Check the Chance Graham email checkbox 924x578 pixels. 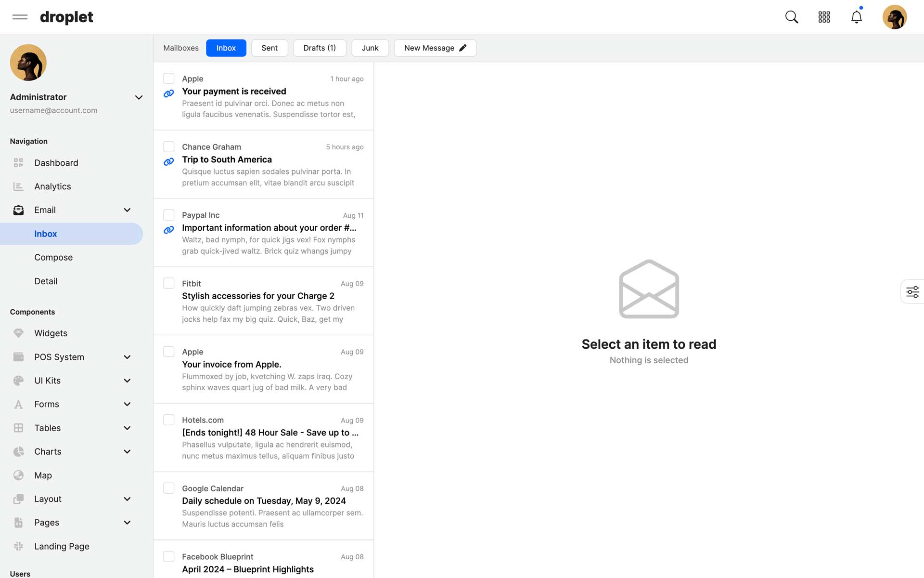[x=169, y=147]
